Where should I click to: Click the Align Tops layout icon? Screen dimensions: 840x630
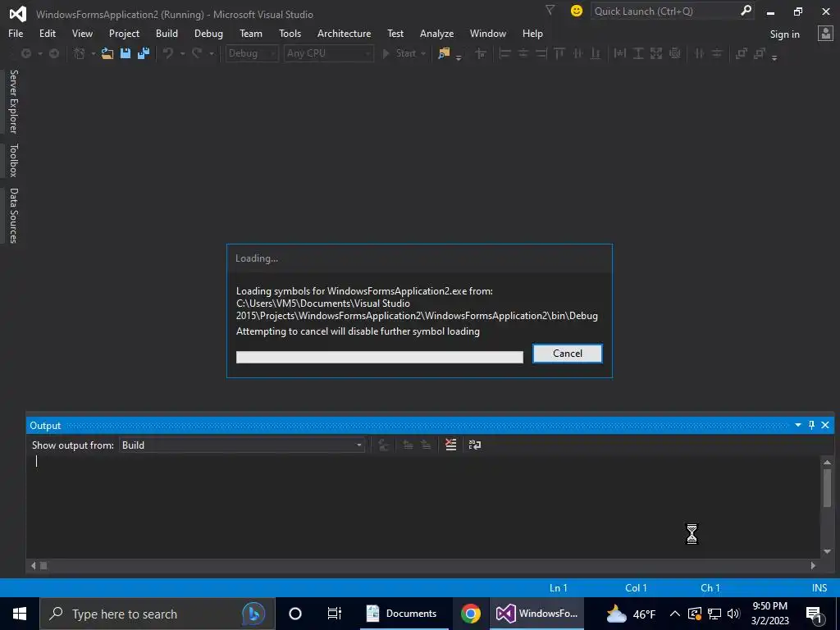559,53
